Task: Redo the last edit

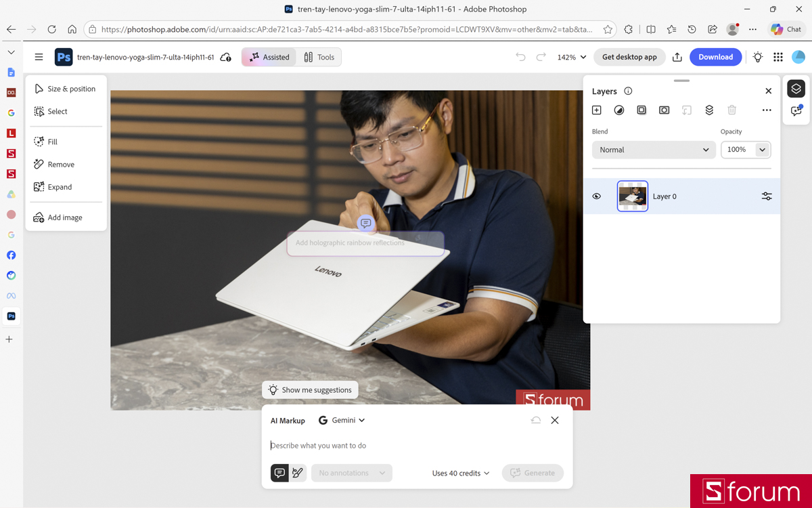Action: (541, 57)
